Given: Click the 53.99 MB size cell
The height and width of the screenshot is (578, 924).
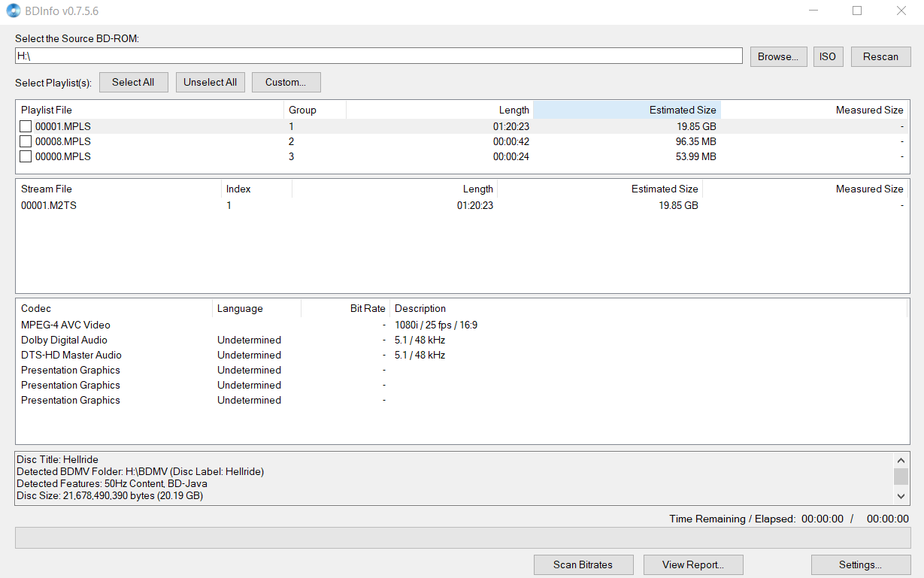Looking at the screenshot, I should 695,156.
